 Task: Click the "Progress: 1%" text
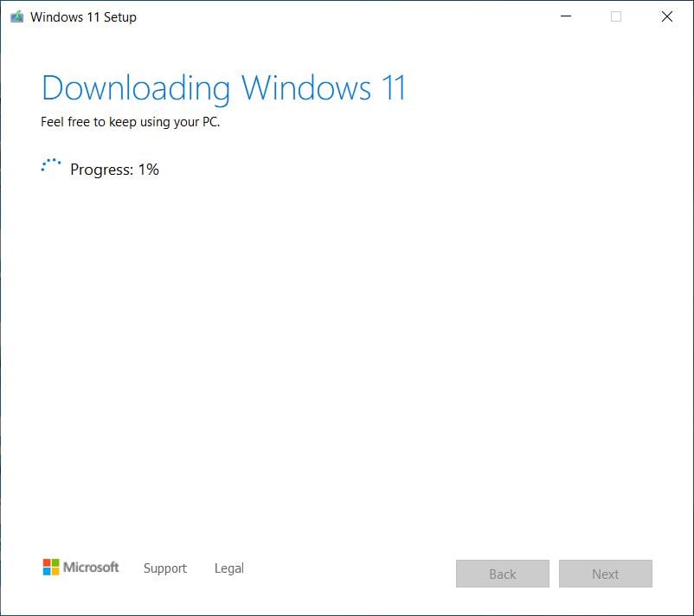(114, 170)
